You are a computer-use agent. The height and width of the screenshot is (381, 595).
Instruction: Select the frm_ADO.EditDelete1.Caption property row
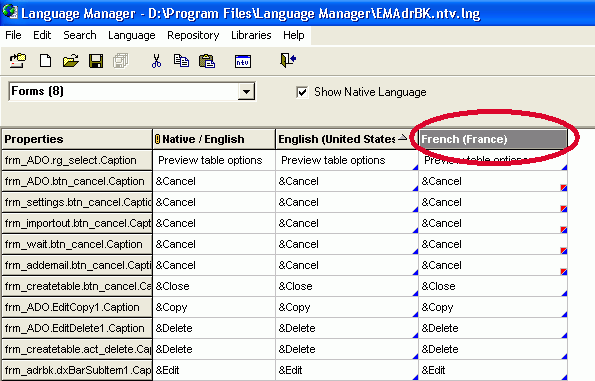77,328
